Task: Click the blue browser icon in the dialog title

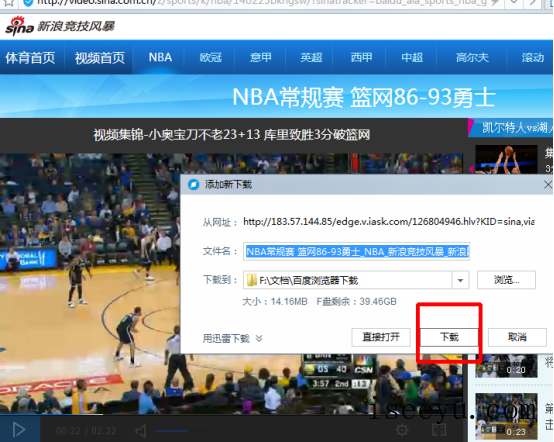Action: coord(193,184)
